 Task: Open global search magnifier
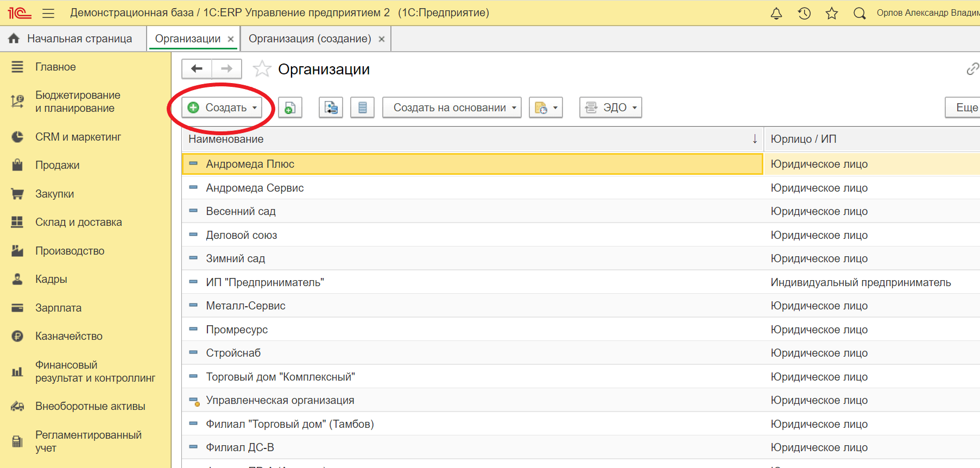click(x=859, y=14)
